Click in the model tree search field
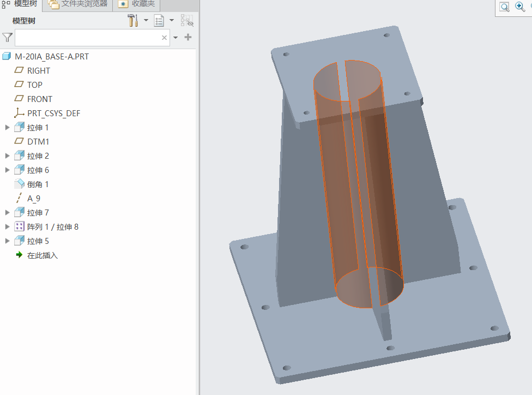This screenshot has width=532, height=395. pos(88,37)
